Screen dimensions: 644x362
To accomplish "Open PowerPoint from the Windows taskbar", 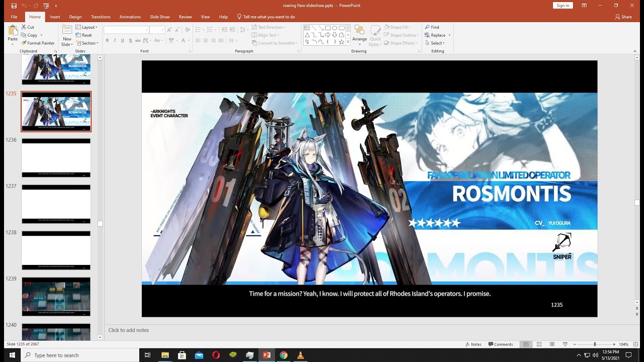I will pyautogui.click(x=267, y=355).
